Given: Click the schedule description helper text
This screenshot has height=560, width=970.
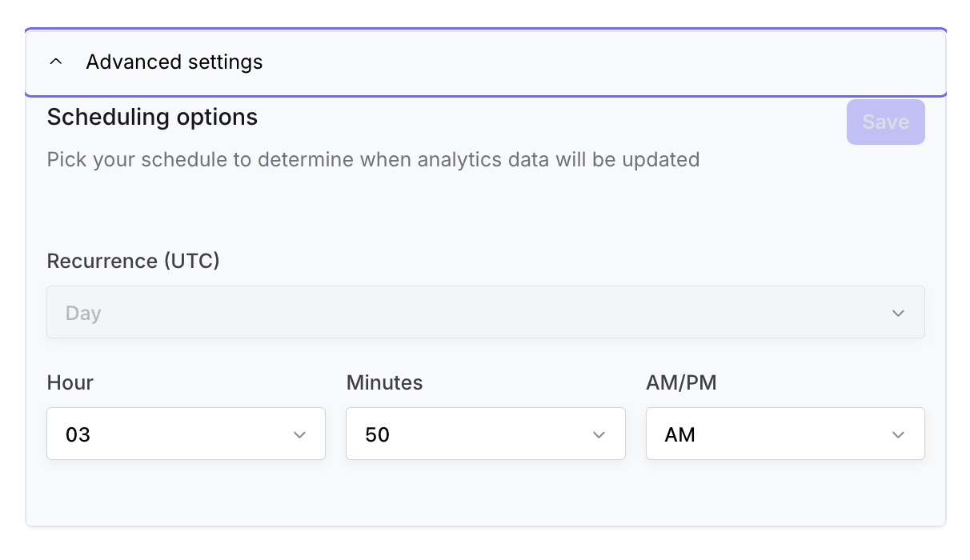Looking at the screenshot, I should 373,159.
